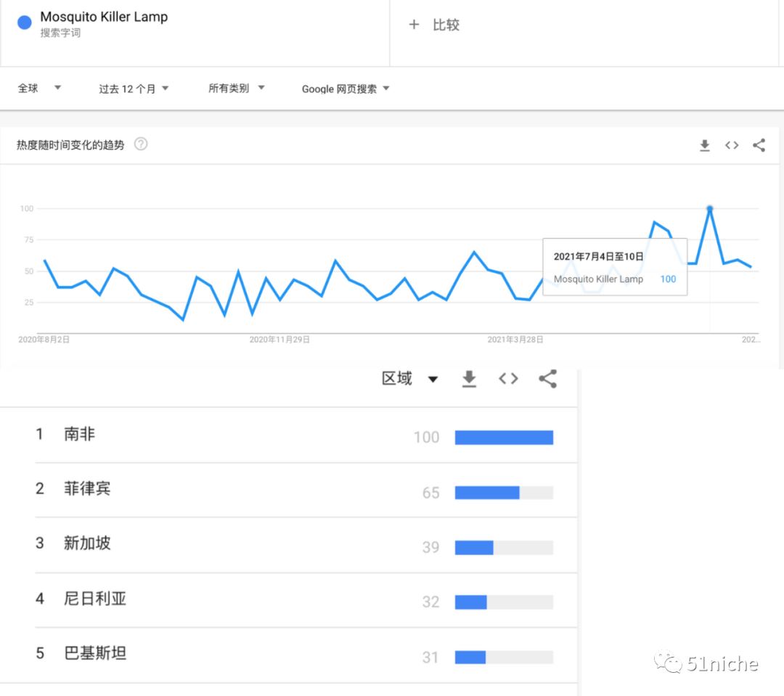Image resolution: width=784 pixels, height=696 pixels.
Task: Open the Google 网页搜索 search type dropdown
Action: tap(345, 89)
